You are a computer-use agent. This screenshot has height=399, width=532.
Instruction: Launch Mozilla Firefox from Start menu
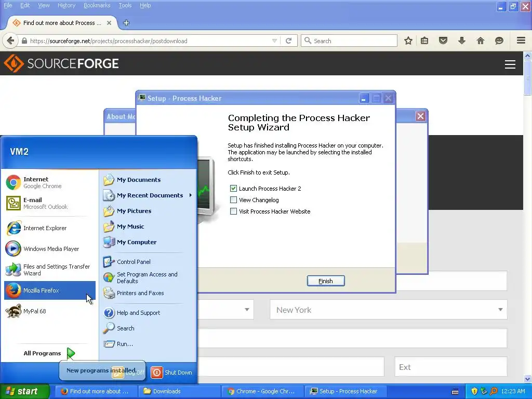click(x=50, y=290)
